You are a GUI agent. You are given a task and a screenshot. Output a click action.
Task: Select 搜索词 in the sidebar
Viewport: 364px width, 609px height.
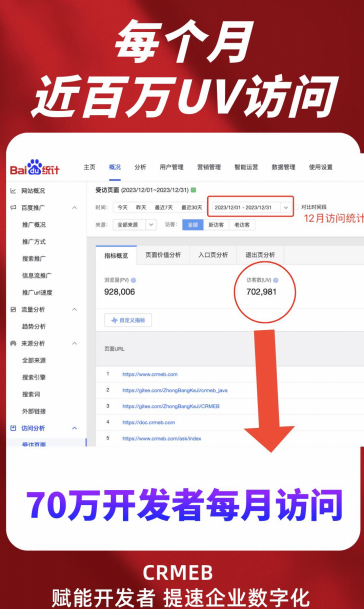pos(31,394)
